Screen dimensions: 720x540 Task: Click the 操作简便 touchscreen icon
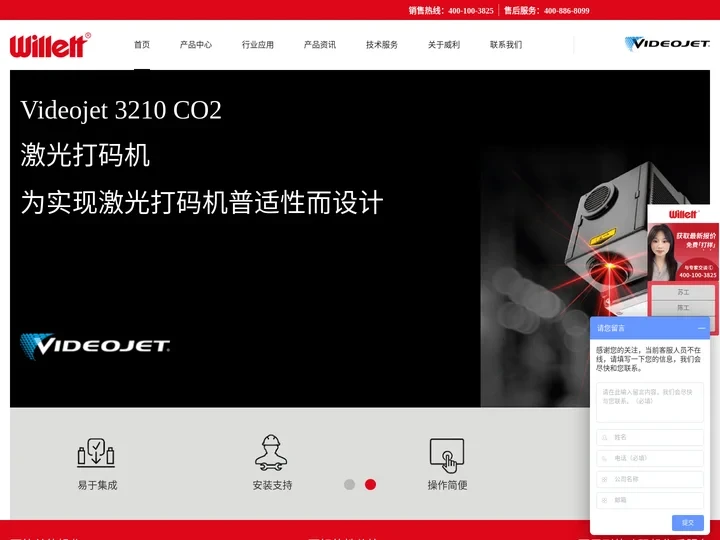pyautogui.click(x=447, y=455)
